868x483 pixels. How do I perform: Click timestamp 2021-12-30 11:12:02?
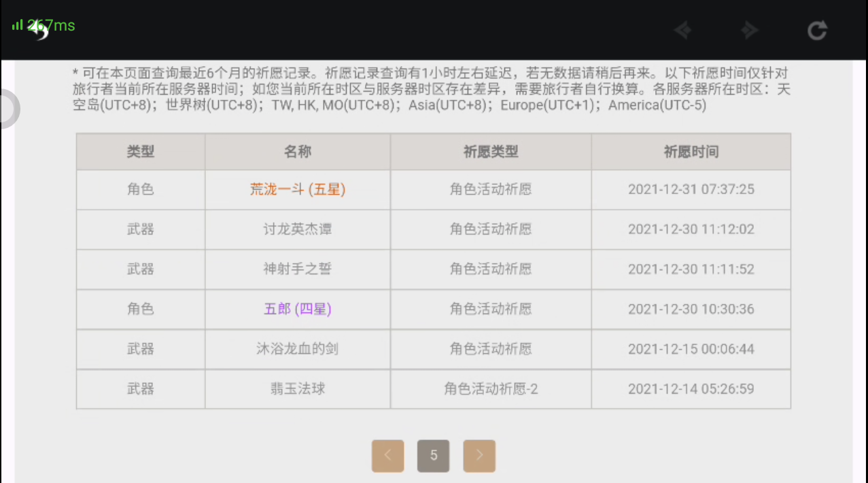[691, 229]
